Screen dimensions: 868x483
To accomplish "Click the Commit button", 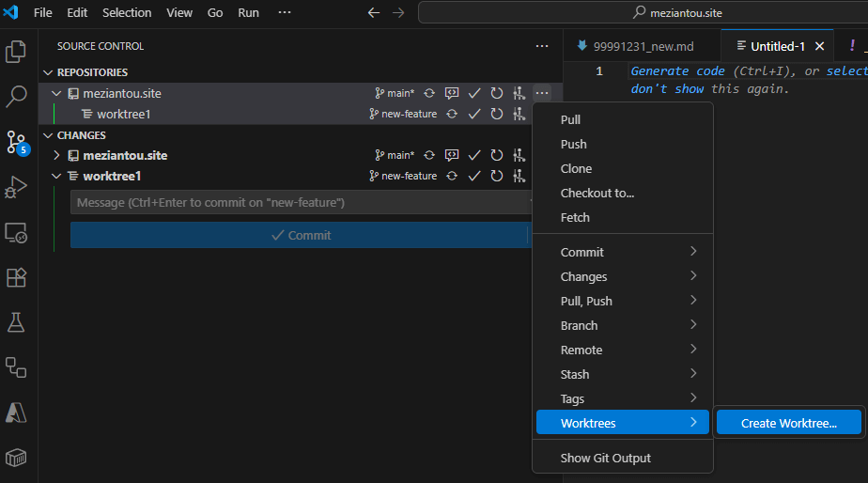I will [302, 235].
